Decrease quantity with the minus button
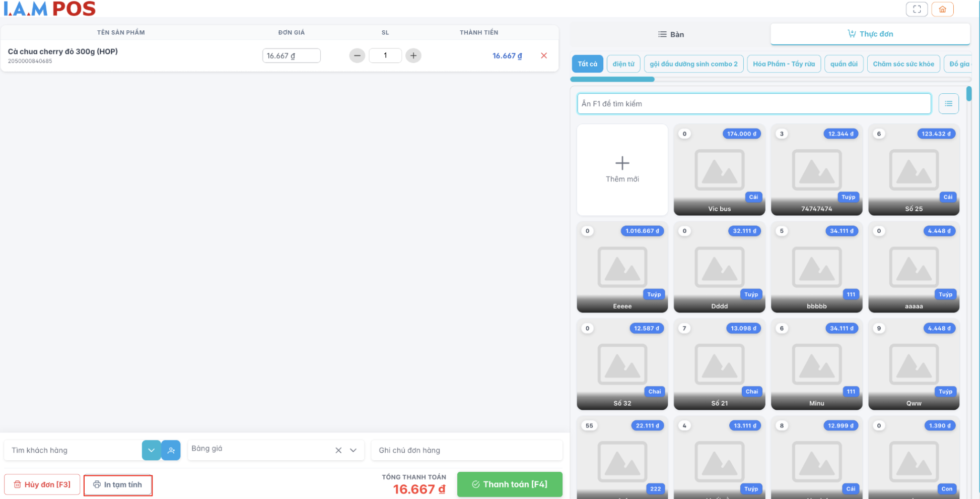The height and width of the screenshot is (499, 980). tap(357, 55)
